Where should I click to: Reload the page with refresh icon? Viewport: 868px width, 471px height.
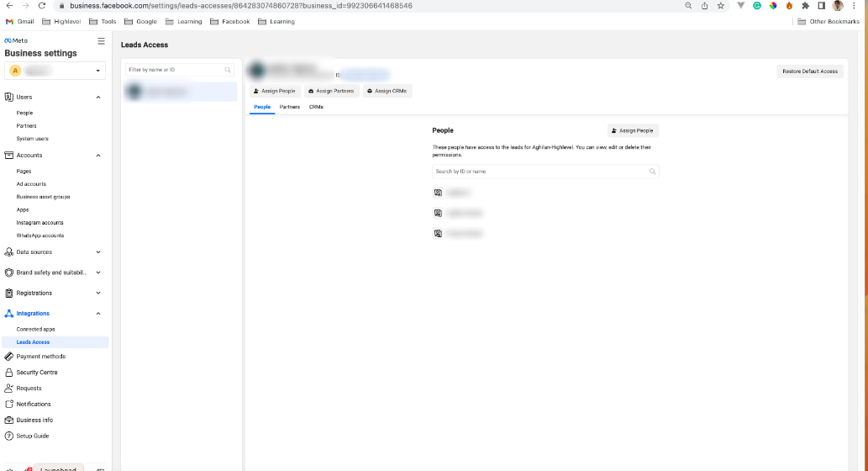[41, 6]
